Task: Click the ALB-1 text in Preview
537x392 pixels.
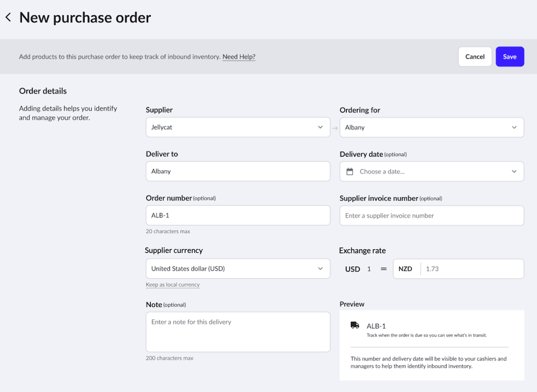Action: pyautogui.click(x=376, y=326)
